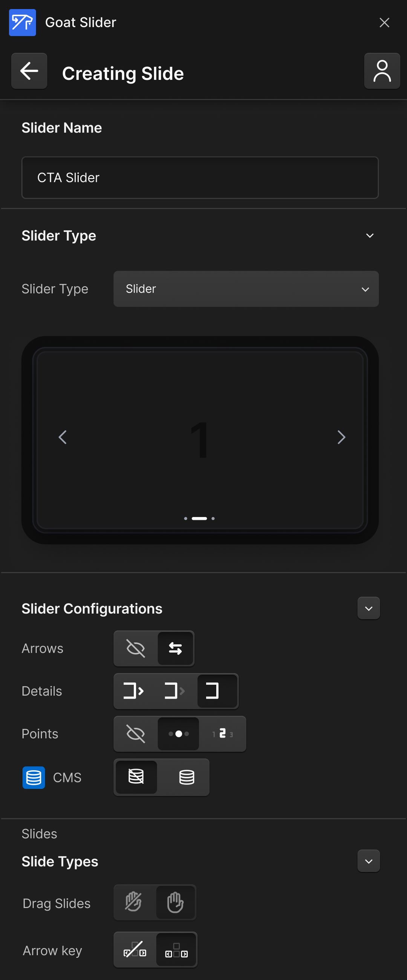This screenshot has width=407, height=980.
Task: Open the user profile icon
Action: tap(382, 72)
